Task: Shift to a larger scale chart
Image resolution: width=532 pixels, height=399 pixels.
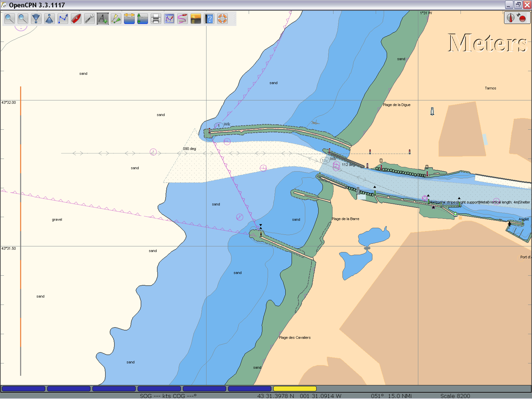Action: pos(36,19)
